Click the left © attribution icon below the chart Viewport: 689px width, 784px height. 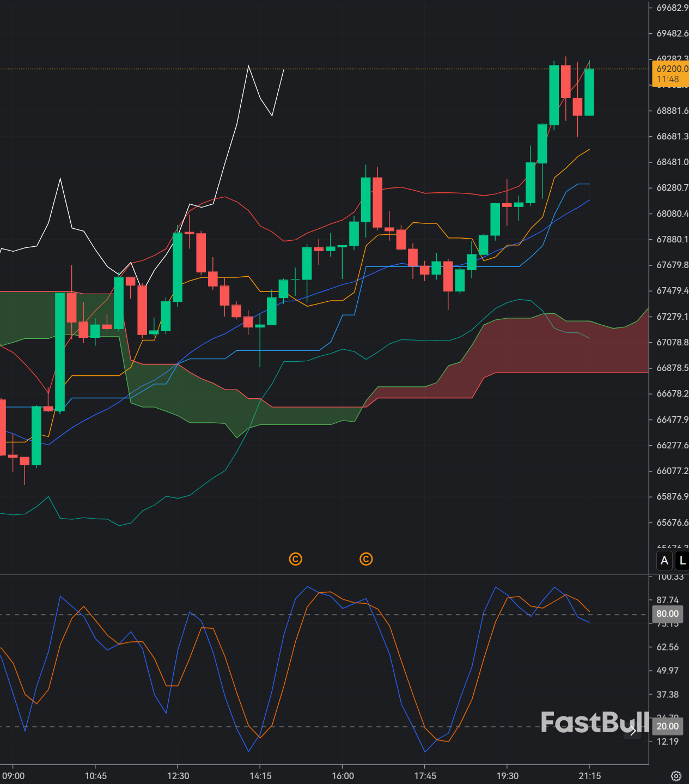(295, 559)
